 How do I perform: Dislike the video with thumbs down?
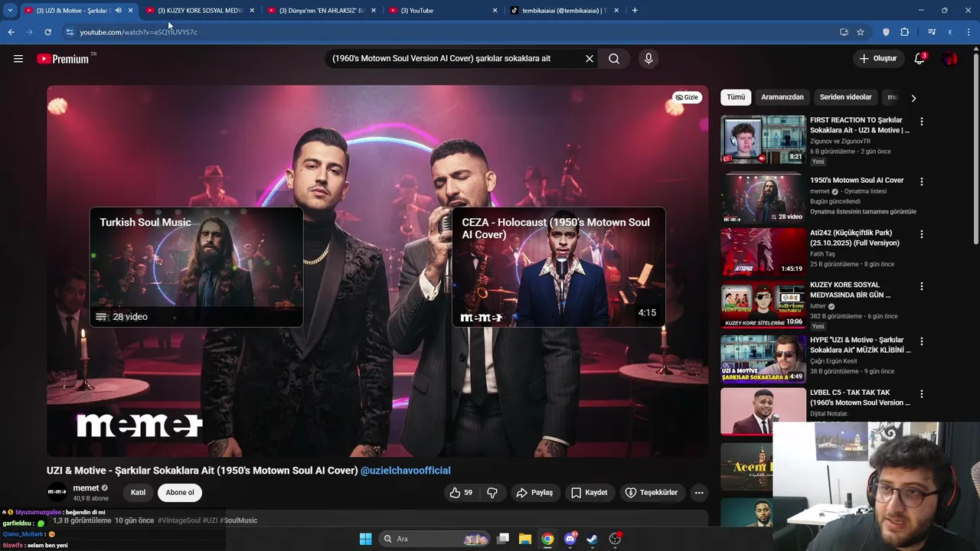[492, 492]
